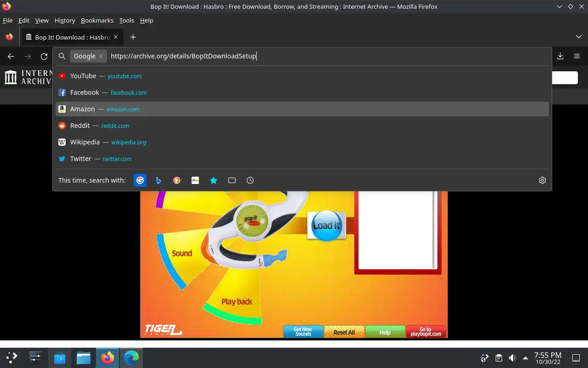Click the white list box in game

pos(397,230)
